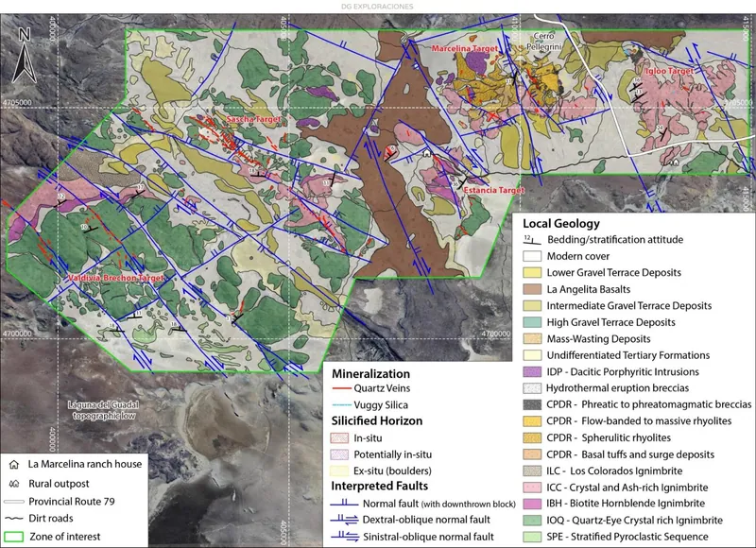Click the IDP Dacitic Porphyritic Intrusions swatch

[532, 371]
